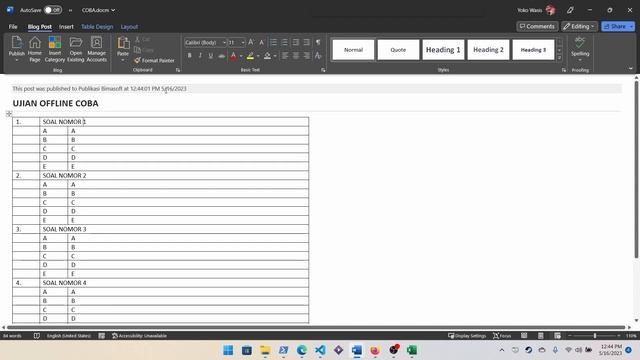Toggle bold formatting
640x360 pixels.
tap(189, 56)
